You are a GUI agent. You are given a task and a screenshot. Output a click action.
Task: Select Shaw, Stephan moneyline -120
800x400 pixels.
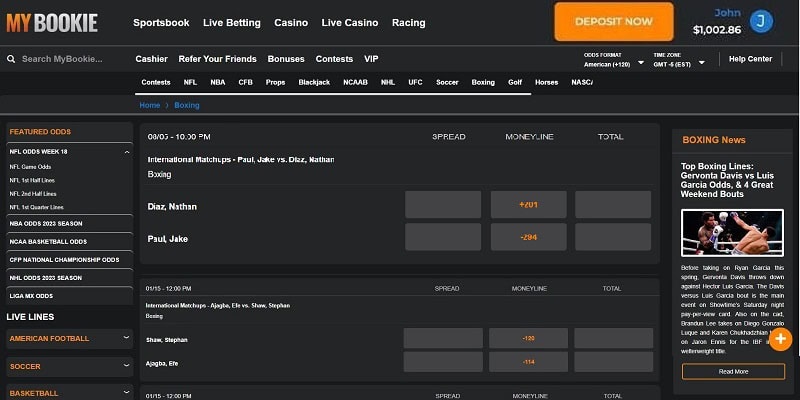[x=528, y=338]
